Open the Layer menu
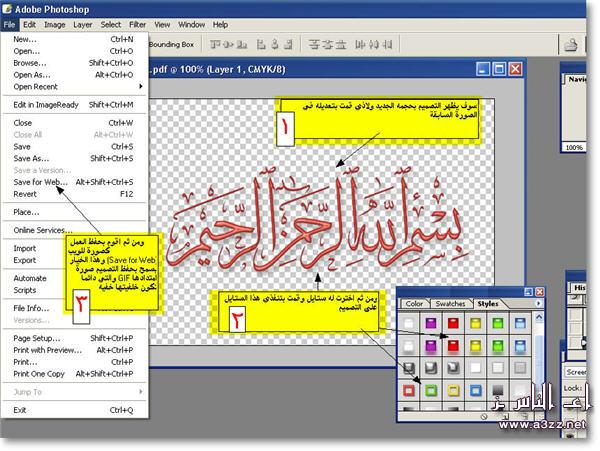600x451 pixels. [83, 24]
